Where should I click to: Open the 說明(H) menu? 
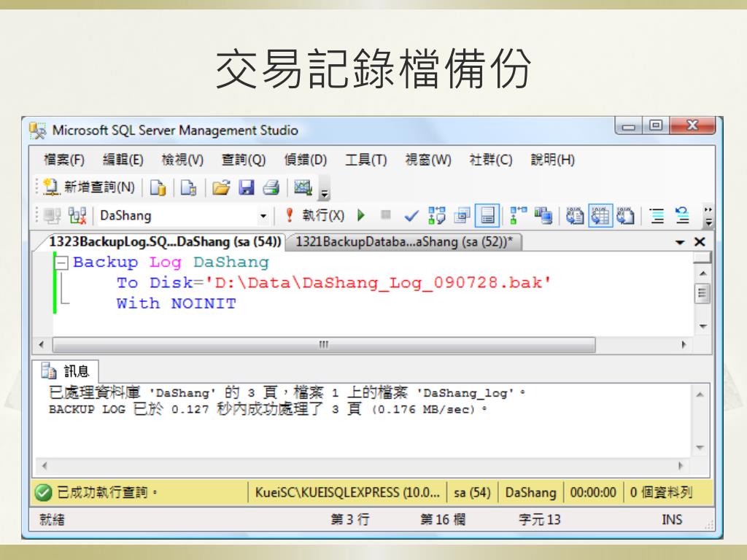click(553, 160)
